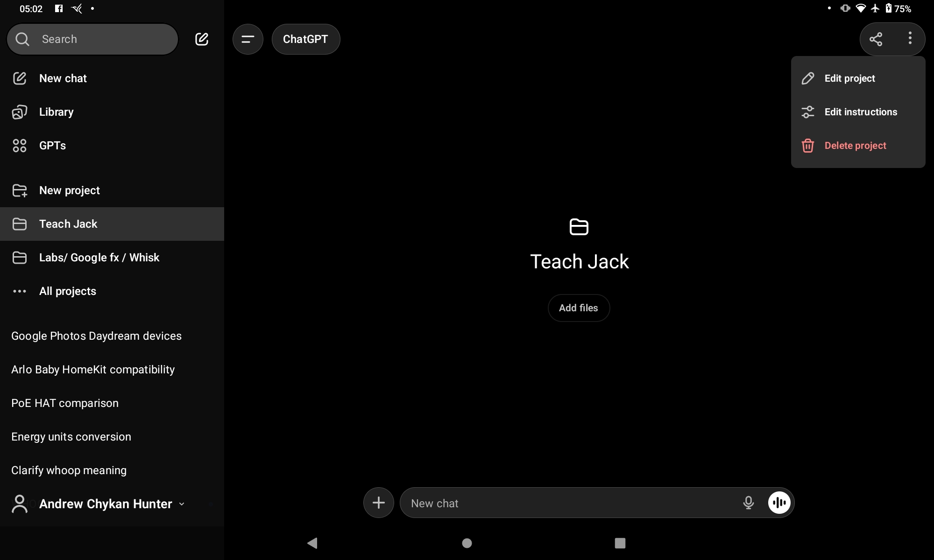The height and width of the screenshot is (560, 934).
Task: Collapse sidebar with the two-line menu icon
Action: tap(248, 39)
